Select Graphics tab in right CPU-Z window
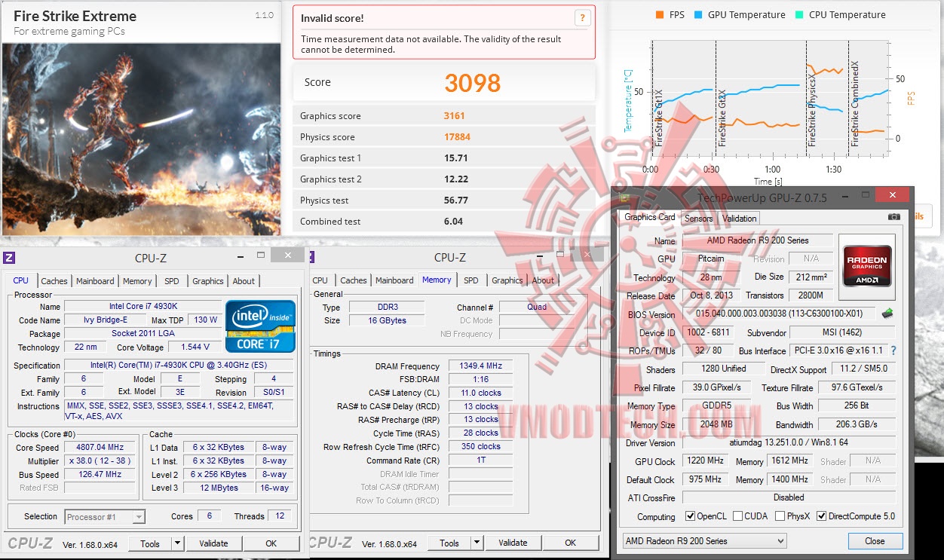Screen dimensions: 944x560 coord(507,280)
